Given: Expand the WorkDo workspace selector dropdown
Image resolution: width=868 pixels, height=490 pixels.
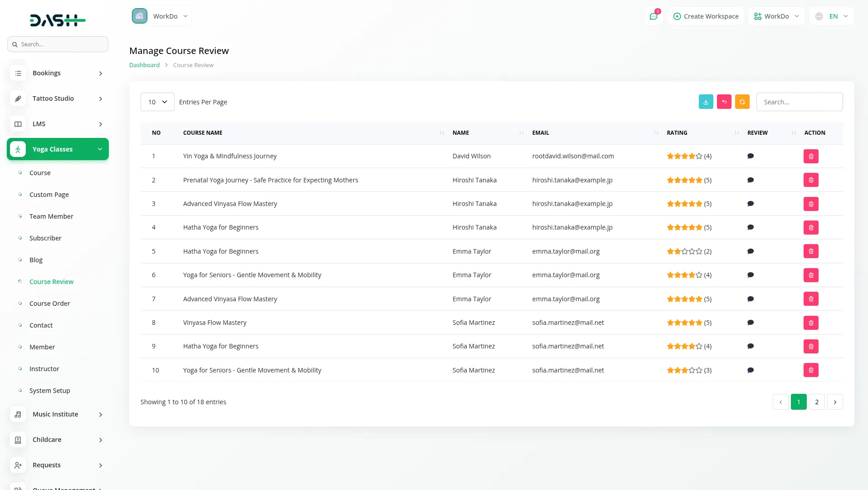Looking at the screenshot, I should pos(161,16).
